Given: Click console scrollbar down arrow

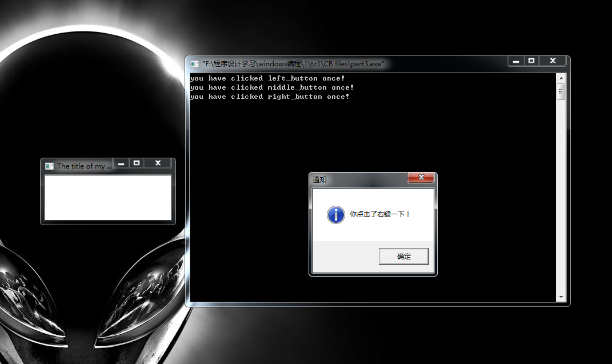Looking at the screenshot, I should 561,297.
